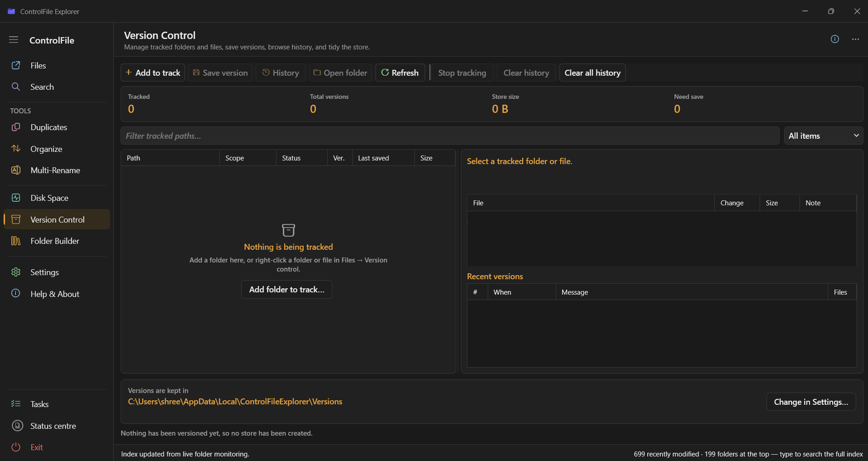The height and width of the screenshot is (461, 868).
Task: Click Clear all history button
Action: 592,73
